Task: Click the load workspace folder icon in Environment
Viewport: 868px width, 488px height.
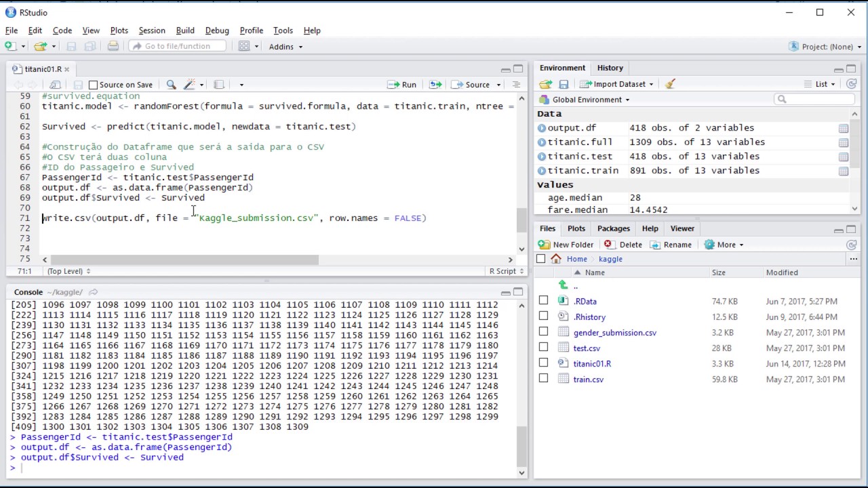Action: [x=545, y=84]
